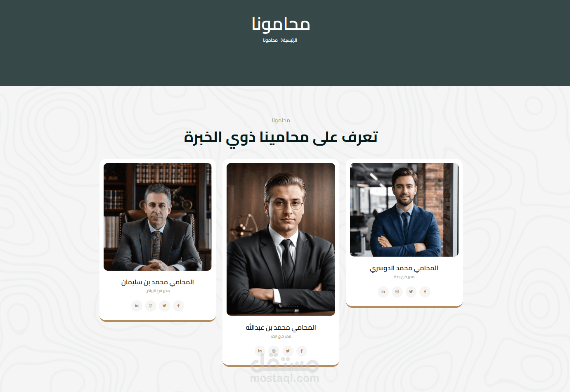Open Facebook icon for المحامي محمد الدوسري
Image resolution: width=570 pixels, height=392 pixels.
(x=425, y=292)
